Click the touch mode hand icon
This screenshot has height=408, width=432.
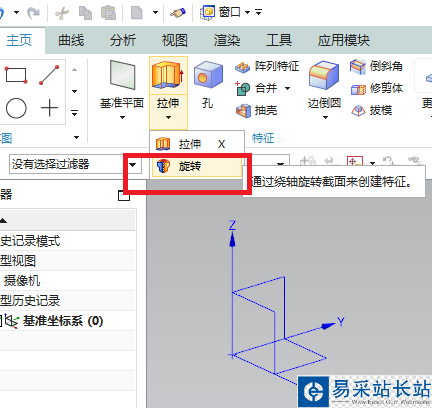pos(178,13)
